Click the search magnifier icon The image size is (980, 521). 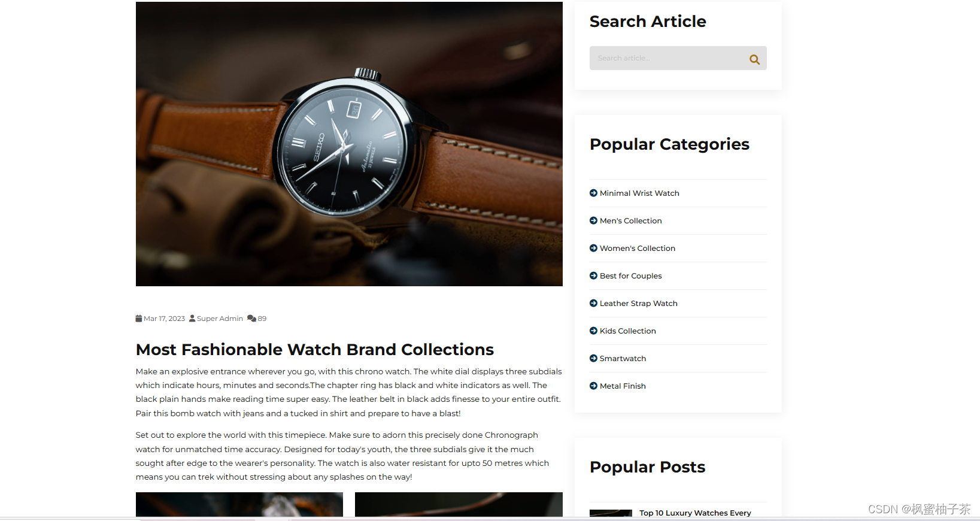[x=754, y=59]
